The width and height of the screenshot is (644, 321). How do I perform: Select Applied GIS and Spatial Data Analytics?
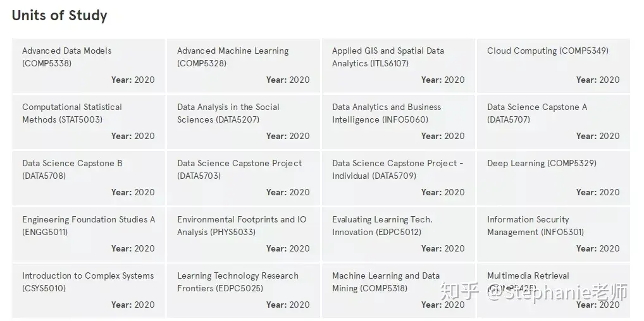pyautogui.click(x=399, y=66)
